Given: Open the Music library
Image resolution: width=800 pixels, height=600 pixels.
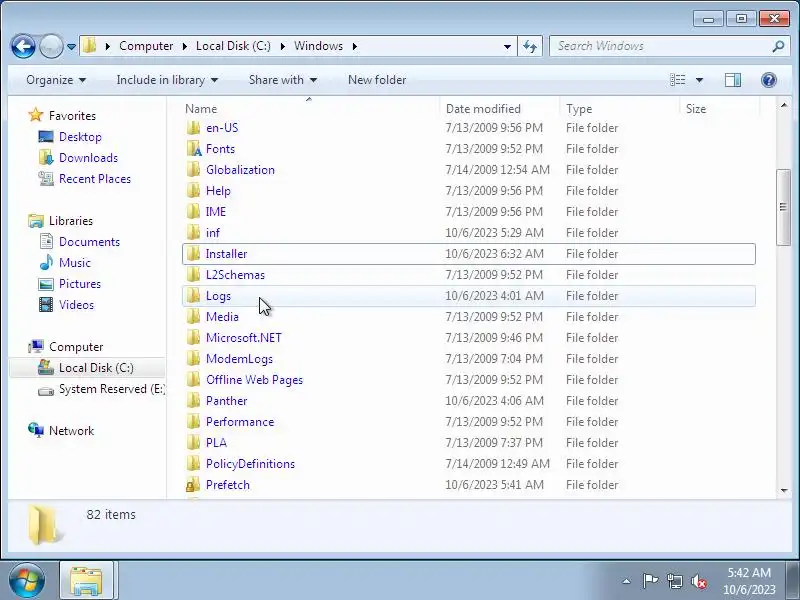Looking at the screenshot, I should click(74, 263).
